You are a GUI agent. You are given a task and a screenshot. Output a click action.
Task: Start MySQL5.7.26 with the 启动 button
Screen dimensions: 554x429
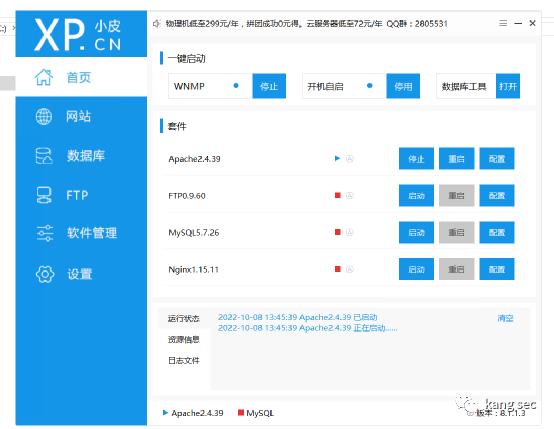[x=416, y=232]
